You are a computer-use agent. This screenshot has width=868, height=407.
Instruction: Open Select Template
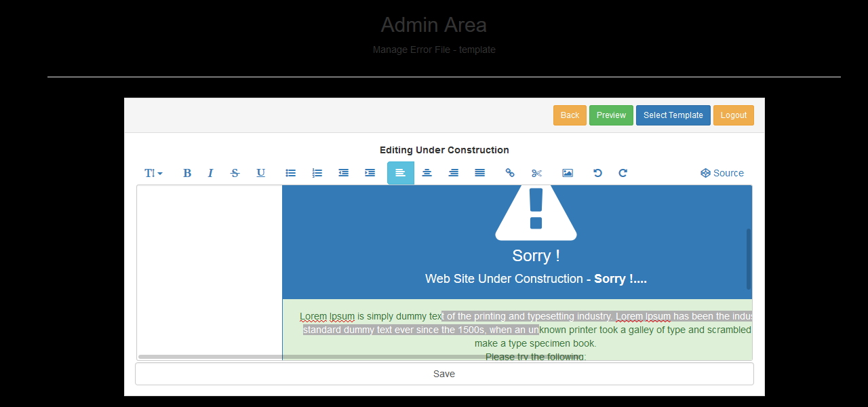point(673,115)
